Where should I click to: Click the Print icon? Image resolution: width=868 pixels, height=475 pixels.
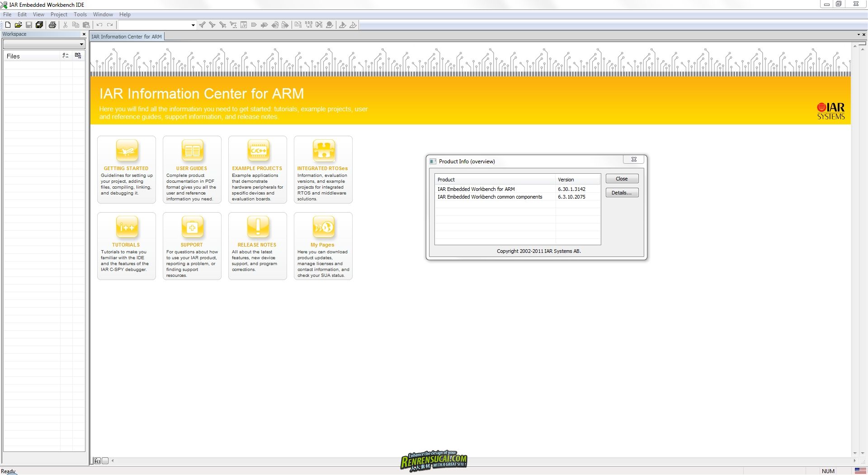(x=52, y=25)
